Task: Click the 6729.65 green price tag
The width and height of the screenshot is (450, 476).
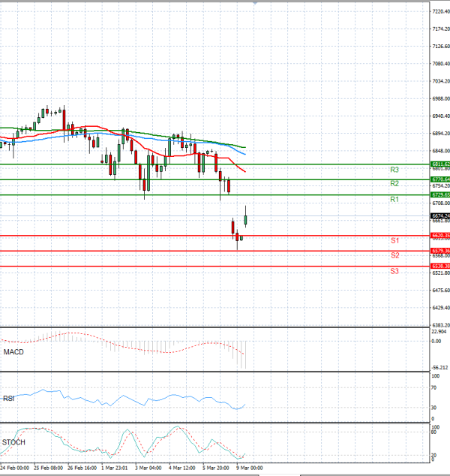Action: [440, 195]
